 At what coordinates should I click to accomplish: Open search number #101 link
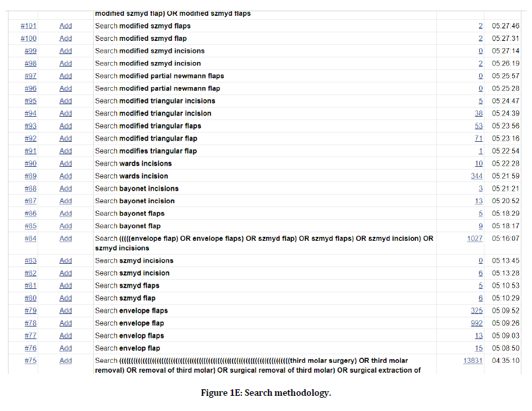pos(28,26)
